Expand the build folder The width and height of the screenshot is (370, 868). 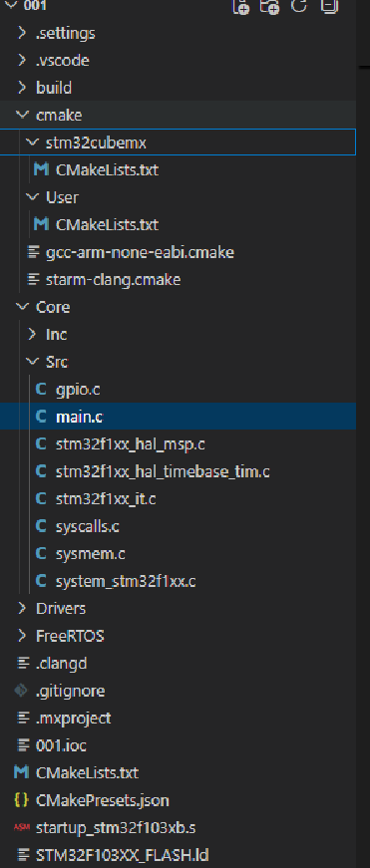(22, 88)
